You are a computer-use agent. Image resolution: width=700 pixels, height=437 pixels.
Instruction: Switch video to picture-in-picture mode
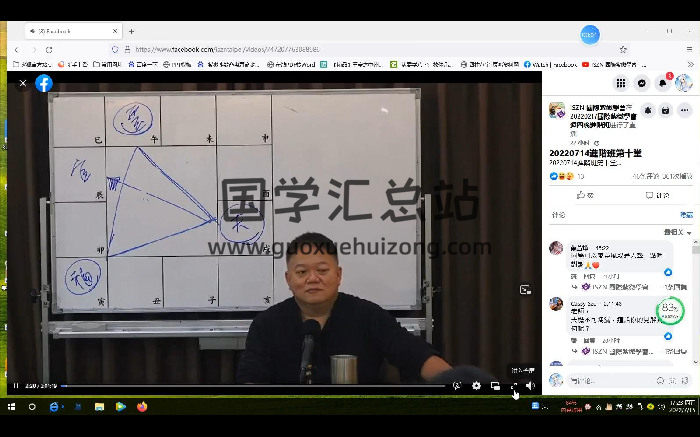tap(495, 386)
